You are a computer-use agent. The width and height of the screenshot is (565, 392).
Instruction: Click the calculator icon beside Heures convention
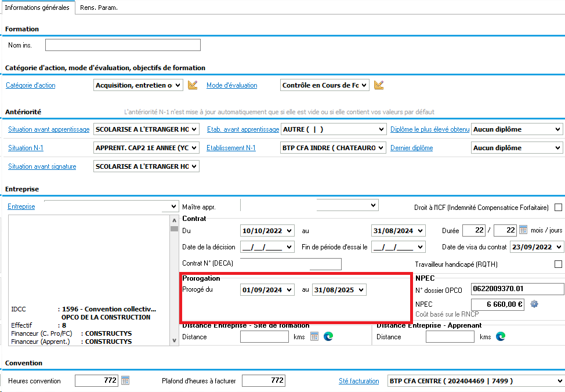point(125,381)
